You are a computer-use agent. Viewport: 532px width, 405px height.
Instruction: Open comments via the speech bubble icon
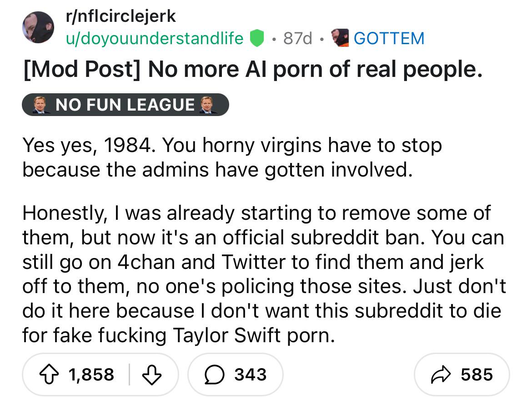tap(214, 375)
